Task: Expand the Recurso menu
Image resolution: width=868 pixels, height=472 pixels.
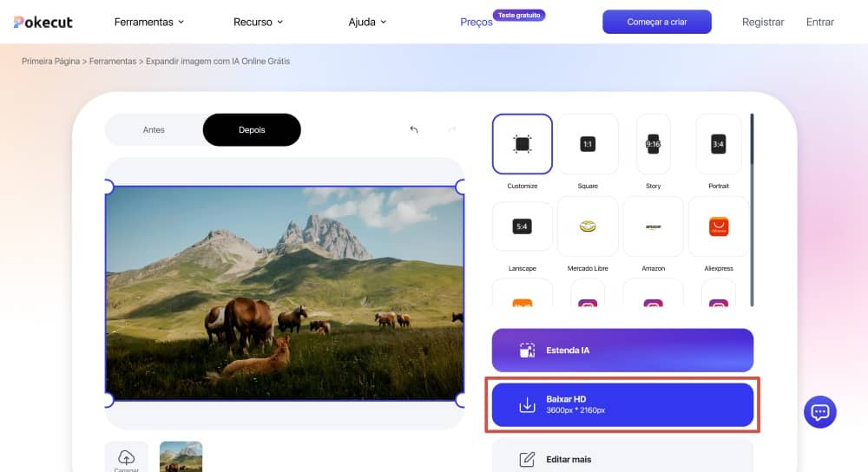Action: pyautogui.click(x=258, y=23)
